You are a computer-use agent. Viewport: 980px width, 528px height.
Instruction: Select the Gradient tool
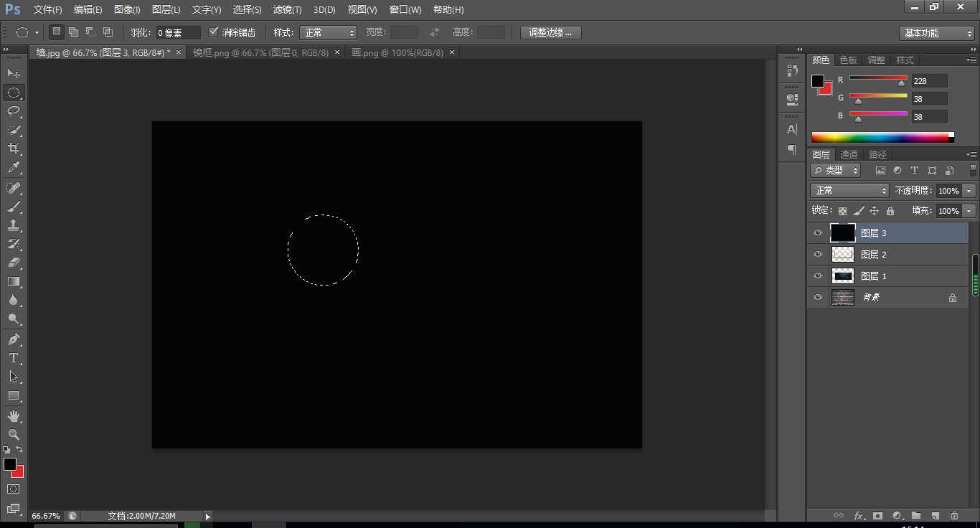14,281
